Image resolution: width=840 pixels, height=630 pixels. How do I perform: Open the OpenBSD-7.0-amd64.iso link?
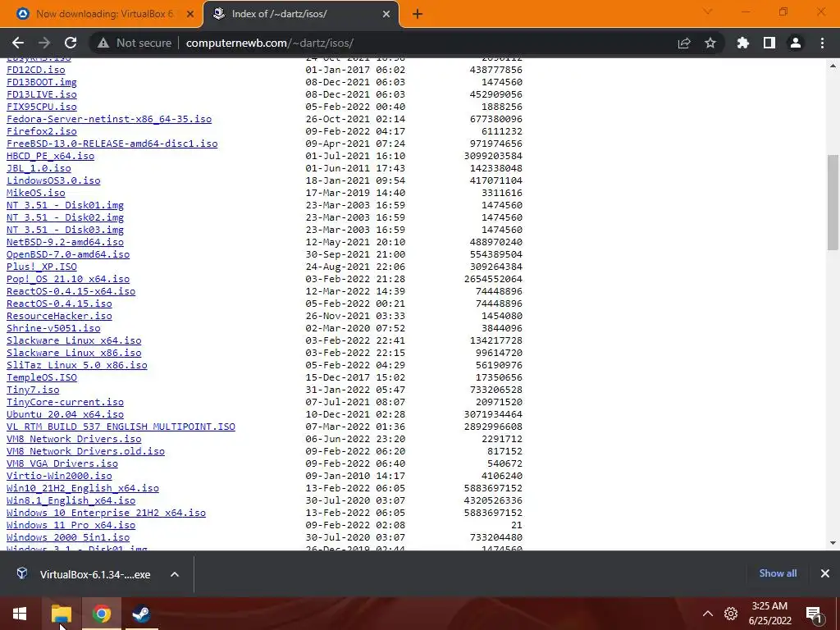point(68,254)
